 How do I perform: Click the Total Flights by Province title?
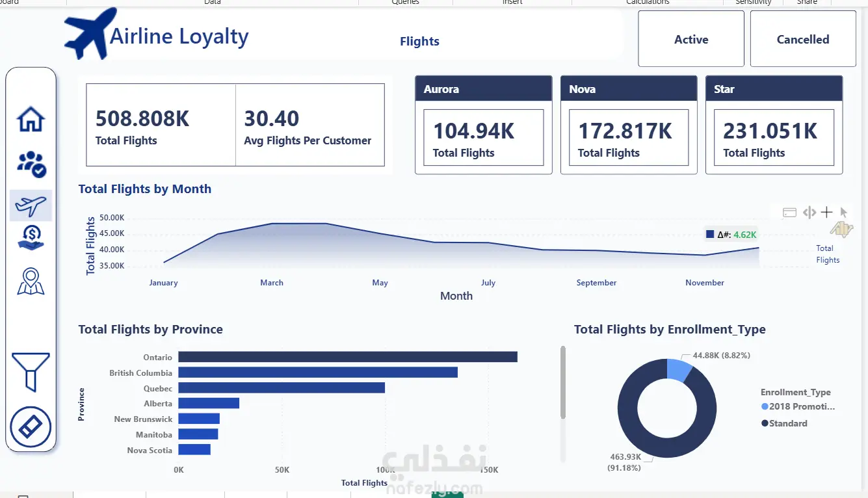coord(150,330)
